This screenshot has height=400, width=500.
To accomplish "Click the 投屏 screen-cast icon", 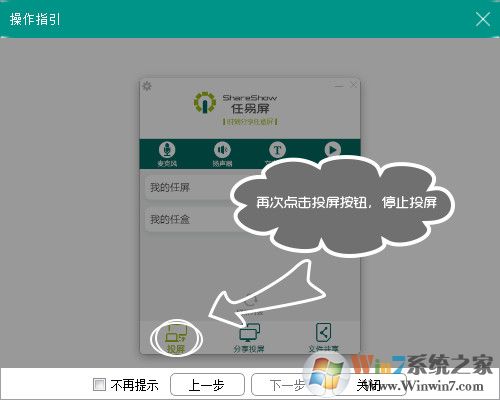I will point(176,339).
